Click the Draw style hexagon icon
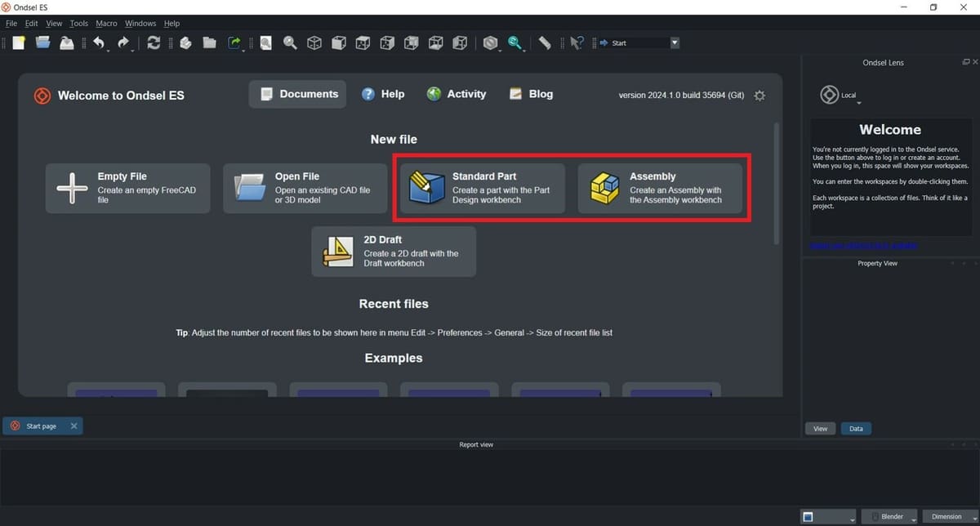The height and width of the screenshot is (526, 980). click(490, 43)
